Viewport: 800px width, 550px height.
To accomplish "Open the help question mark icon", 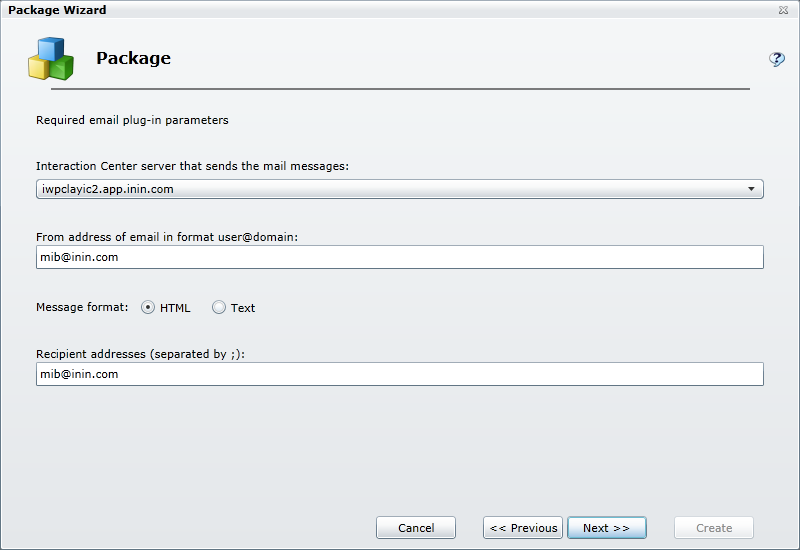I will [776, 59].
